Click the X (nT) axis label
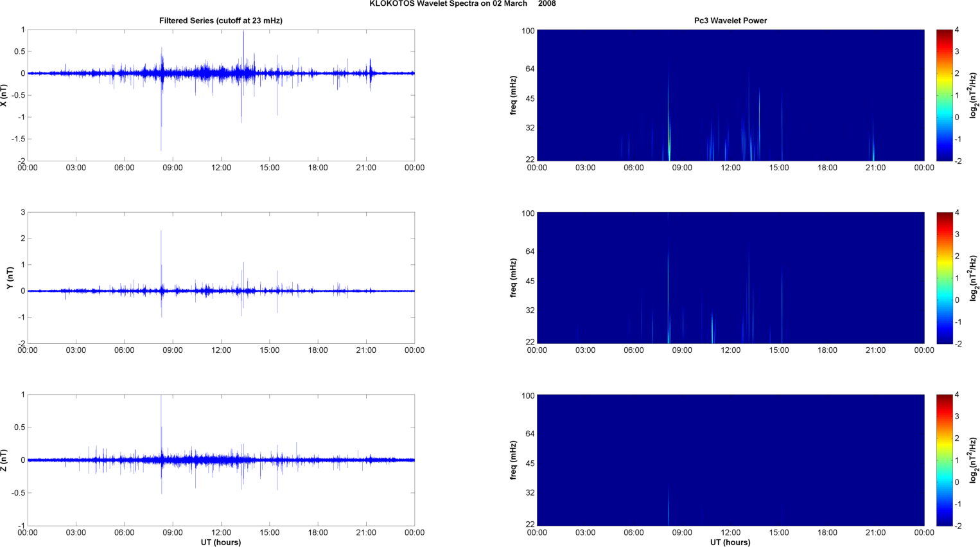 click(x=4, y=95)
